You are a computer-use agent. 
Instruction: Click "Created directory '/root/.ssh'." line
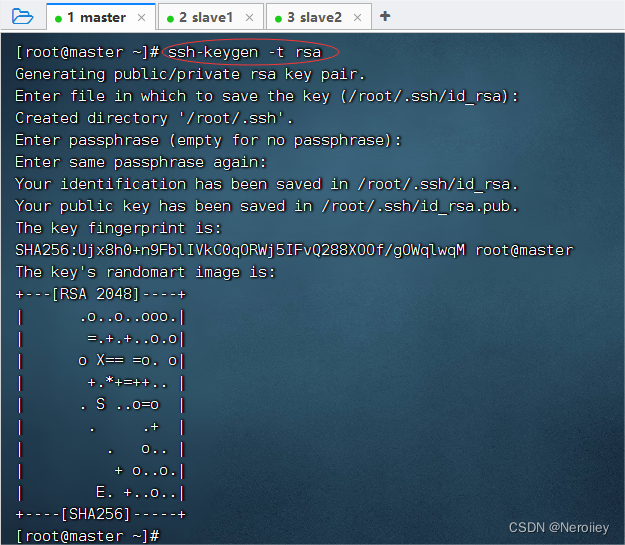(154, 118)
